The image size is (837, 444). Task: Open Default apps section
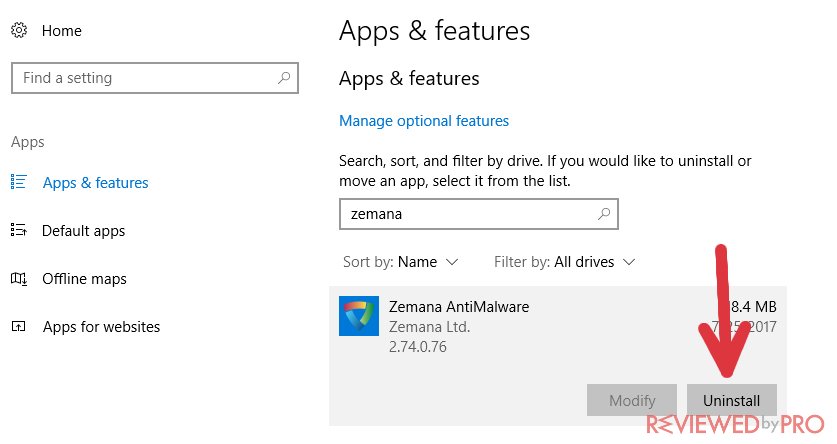(83, 231)
